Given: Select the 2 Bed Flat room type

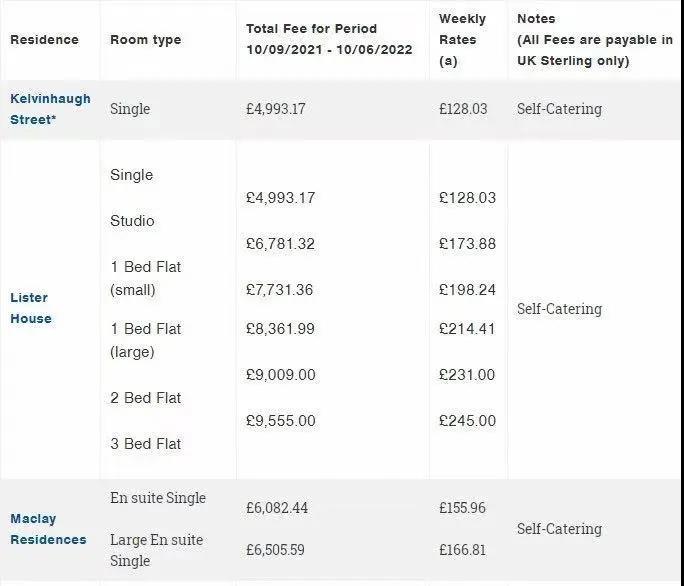Looking at the screenshot, I should pos(145,398).
